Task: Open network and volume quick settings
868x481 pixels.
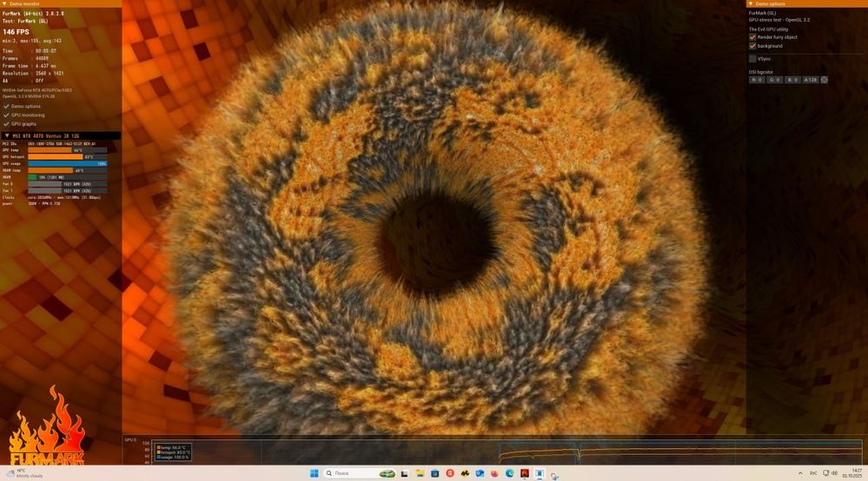Action: 830,474
